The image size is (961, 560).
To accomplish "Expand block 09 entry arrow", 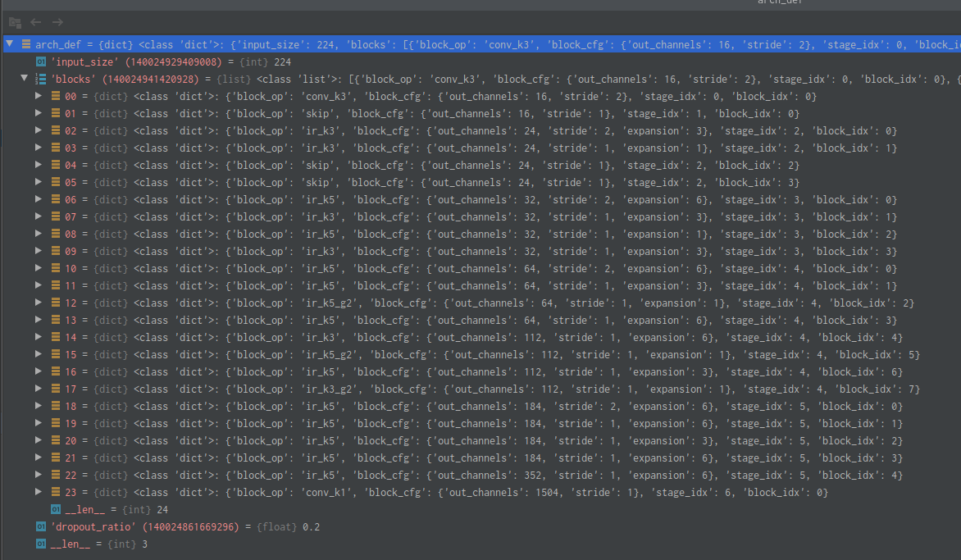I will point(38,250).
